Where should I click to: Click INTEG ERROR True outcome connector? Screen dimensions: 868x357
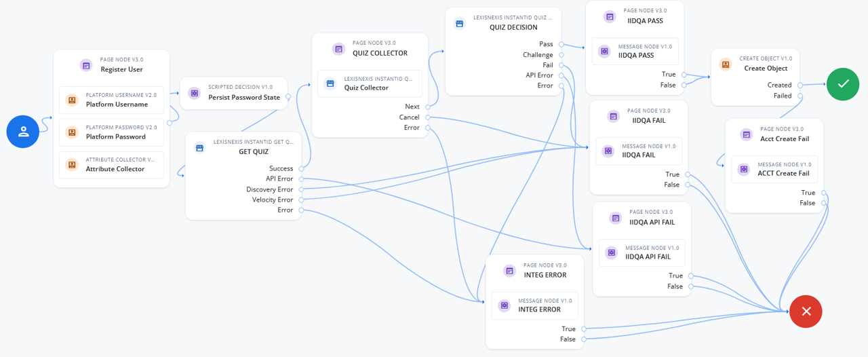(x=583, y=329)
